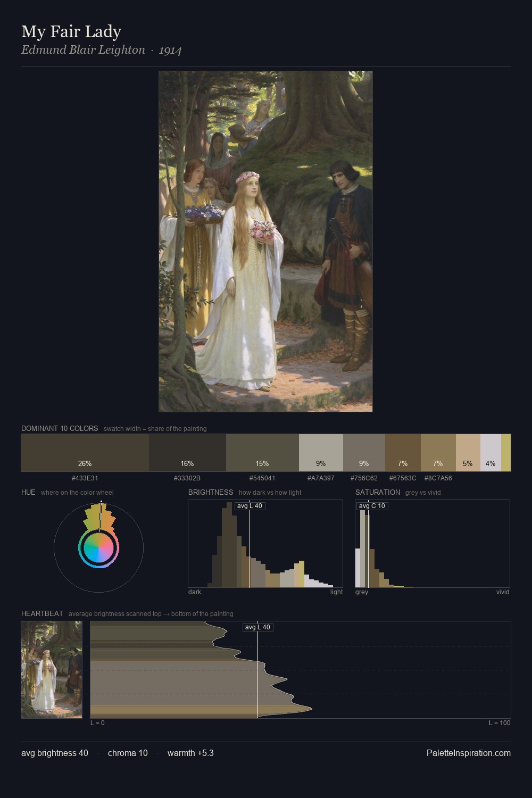Click the 'light' axis label
Image resolution: width=532 pixels, height=798 pixels.
[x=337, y=592]
